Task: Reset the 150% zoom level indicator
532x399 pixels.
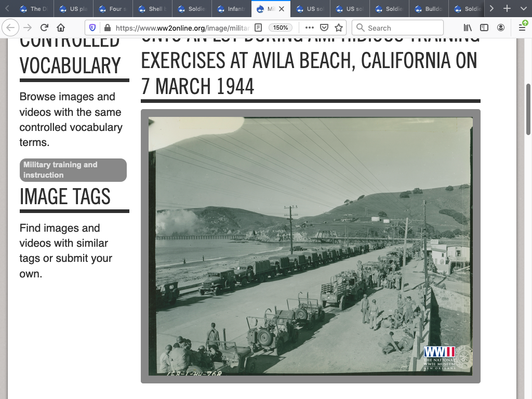Action: pyautogui.click(x=281, y=28)
